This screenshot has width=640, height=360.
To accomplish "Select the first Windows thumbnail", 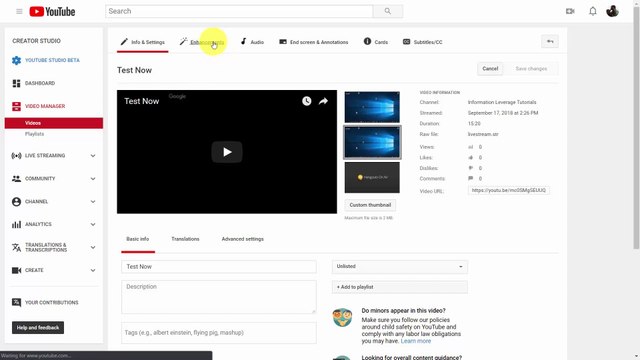I will coord(372,107).
